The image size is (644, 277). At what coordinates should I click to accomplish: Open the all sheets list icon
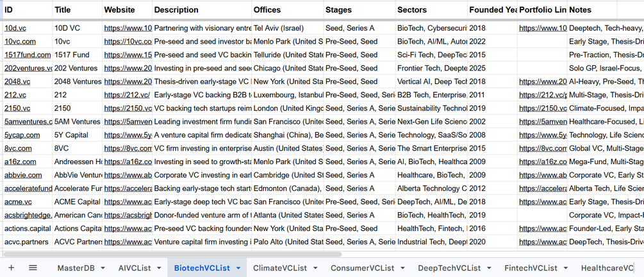coord(33,268)
